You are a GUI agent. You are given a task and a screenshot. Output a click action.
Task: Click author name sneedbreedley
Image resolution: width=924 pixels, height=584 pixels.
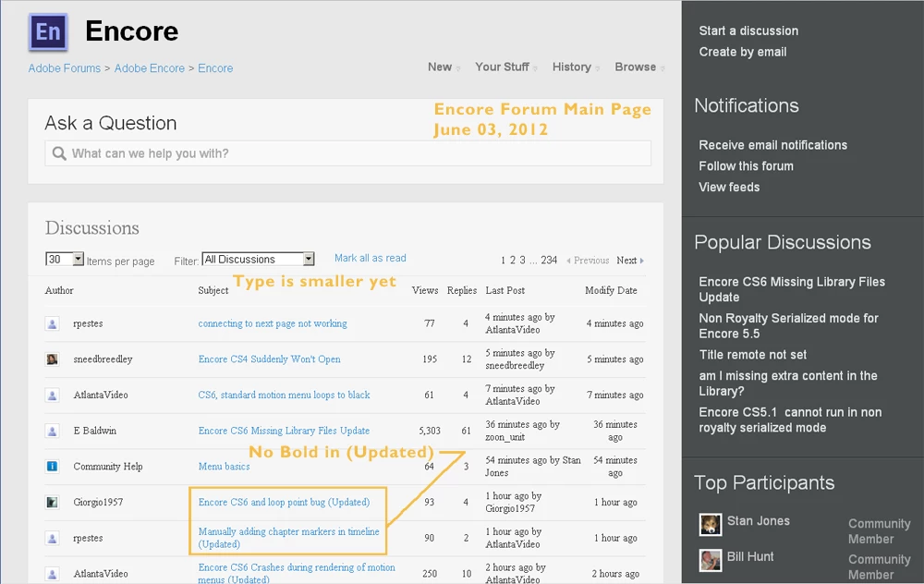(x=103, y=359)
